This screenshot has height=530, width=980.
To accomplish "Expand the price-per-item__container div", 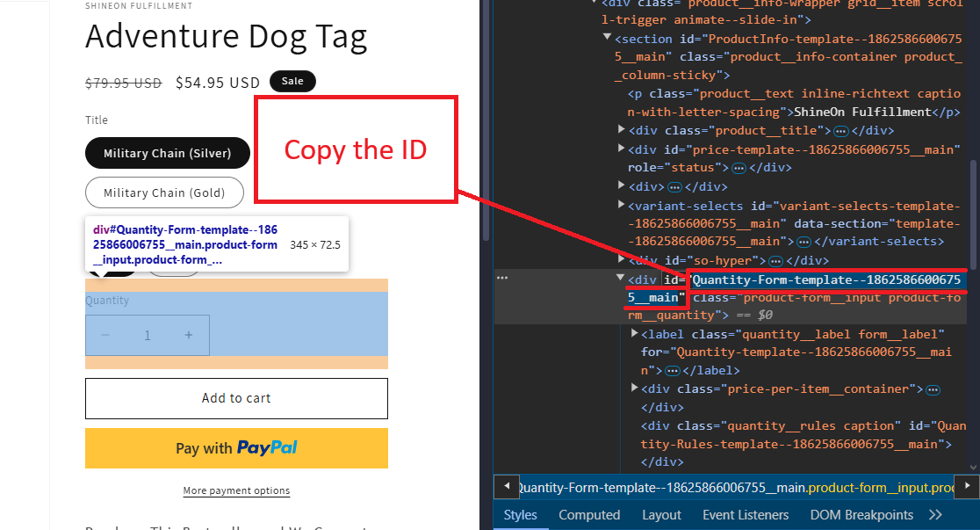I will 634,388.
